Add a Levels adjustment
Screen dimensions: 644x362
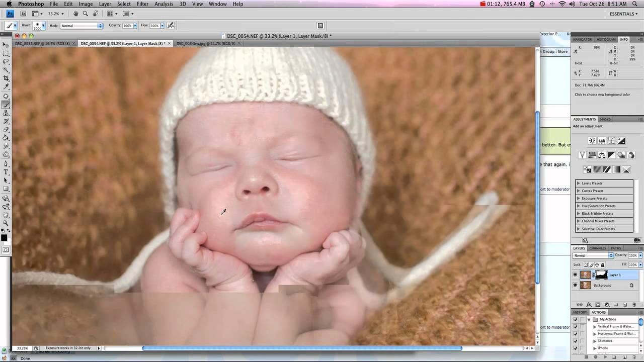602,141
